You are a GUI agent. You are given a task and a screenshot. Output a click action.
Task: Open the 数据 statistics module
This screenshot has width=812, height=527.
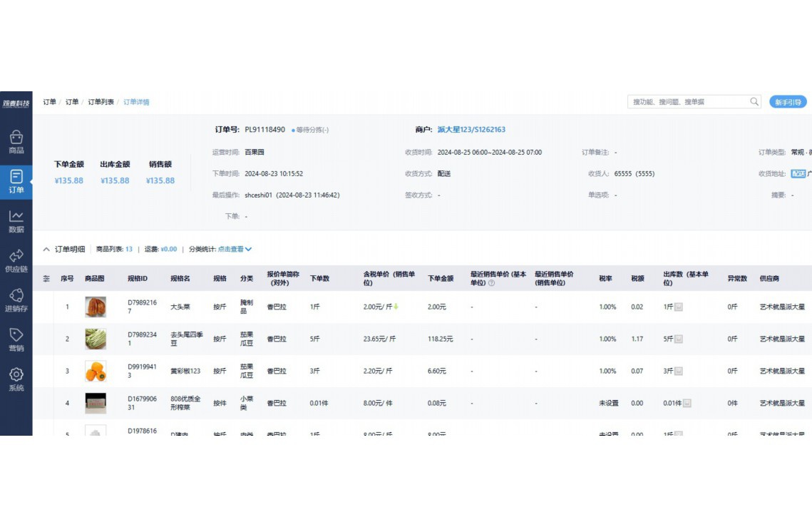click(x=16, y=221)
